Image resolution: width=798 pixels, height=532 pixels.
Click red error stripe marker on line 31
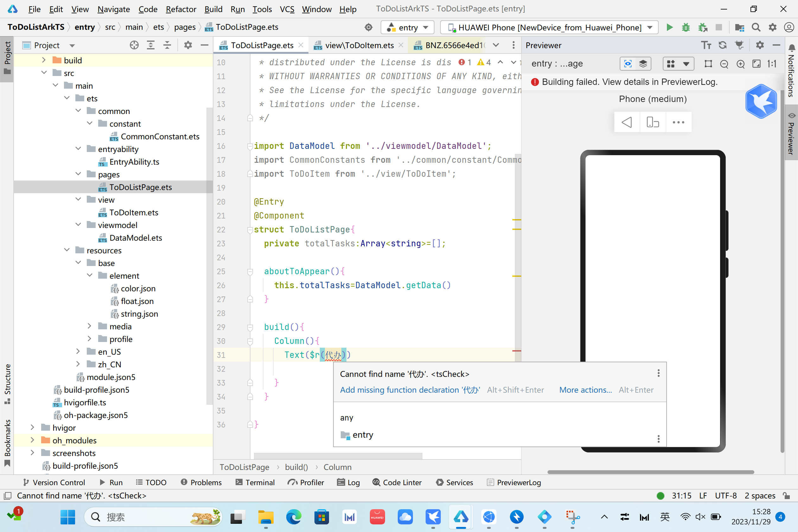point(516,351)
